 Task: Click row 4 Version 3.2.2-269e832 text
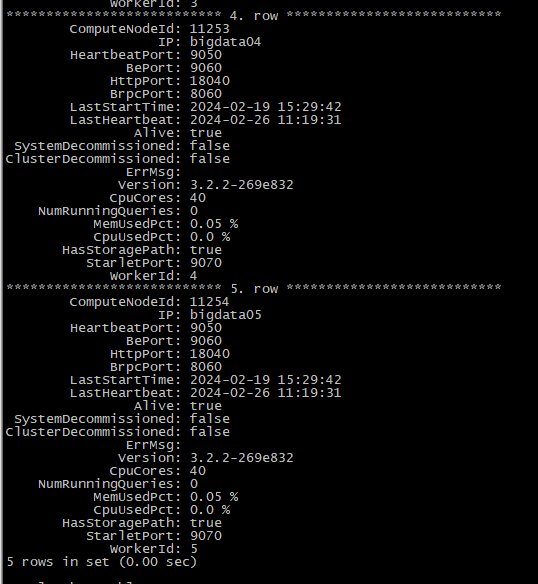[241, 185]
